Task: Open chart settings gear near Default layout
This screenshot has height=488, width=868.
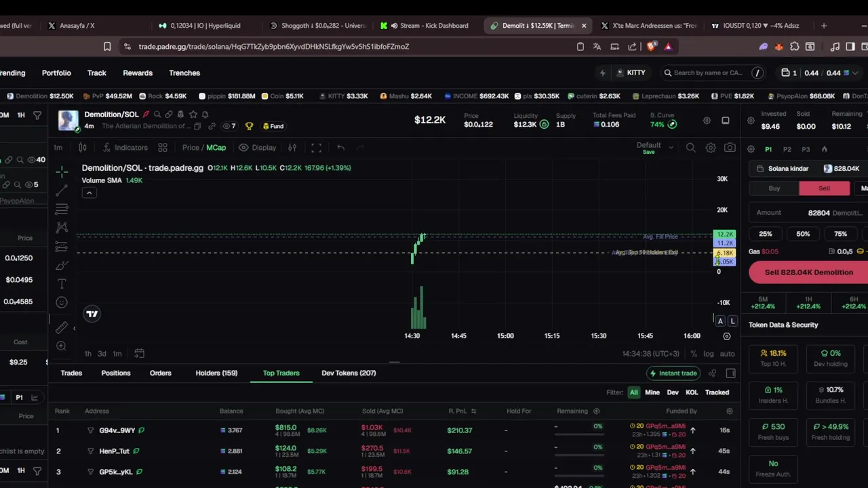Action: [711, 147]
